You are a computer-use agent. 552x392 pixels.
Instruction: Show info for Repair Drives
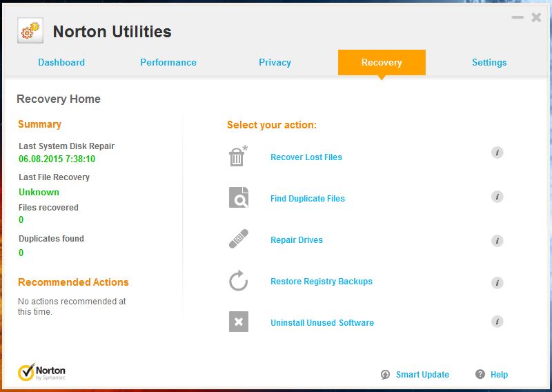click(497, 241)
